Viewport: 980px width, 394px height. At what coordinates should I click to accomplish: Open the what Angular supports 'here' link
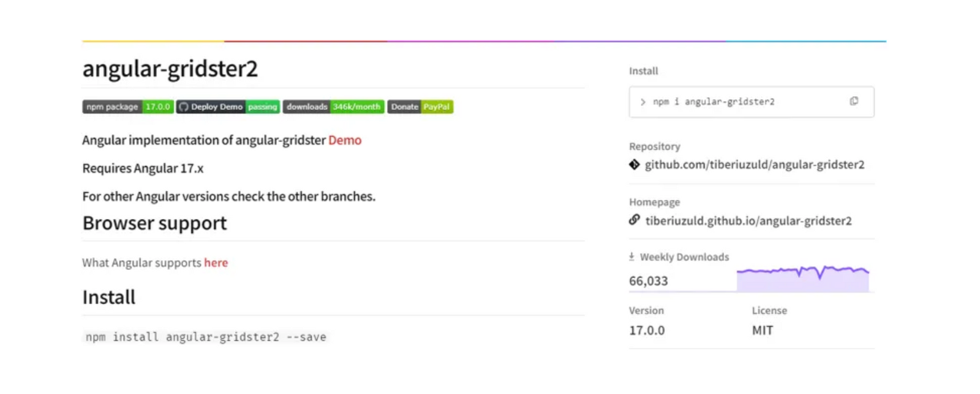tap(216, 262)
